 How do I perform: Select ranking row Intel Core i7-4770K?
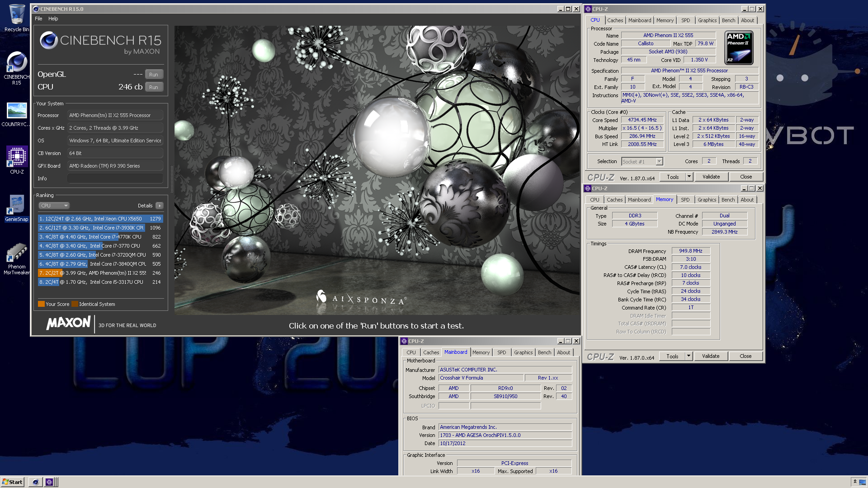point(100,237)
